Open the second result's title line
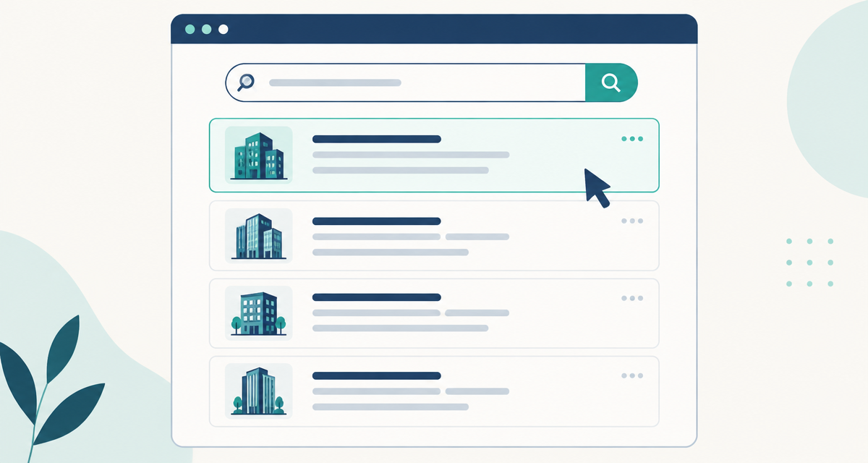 [x=377, y=221]
